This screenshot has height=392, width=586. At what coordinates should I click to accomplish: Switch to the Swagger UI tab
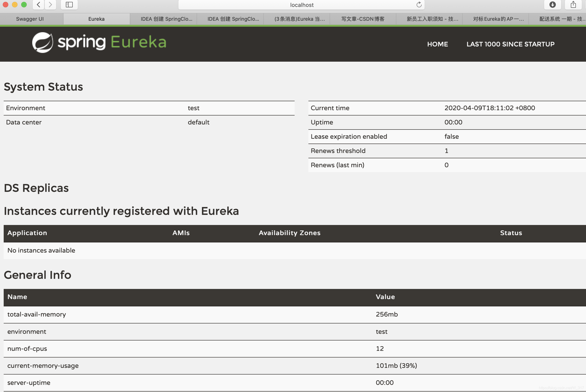(30, 19)
